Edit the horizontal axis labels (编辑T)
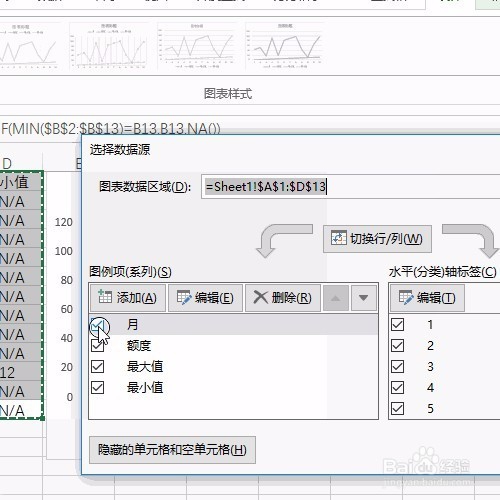The width and height of the screenshot is (500, 500). pyautogui.click(x=427, y=298)
